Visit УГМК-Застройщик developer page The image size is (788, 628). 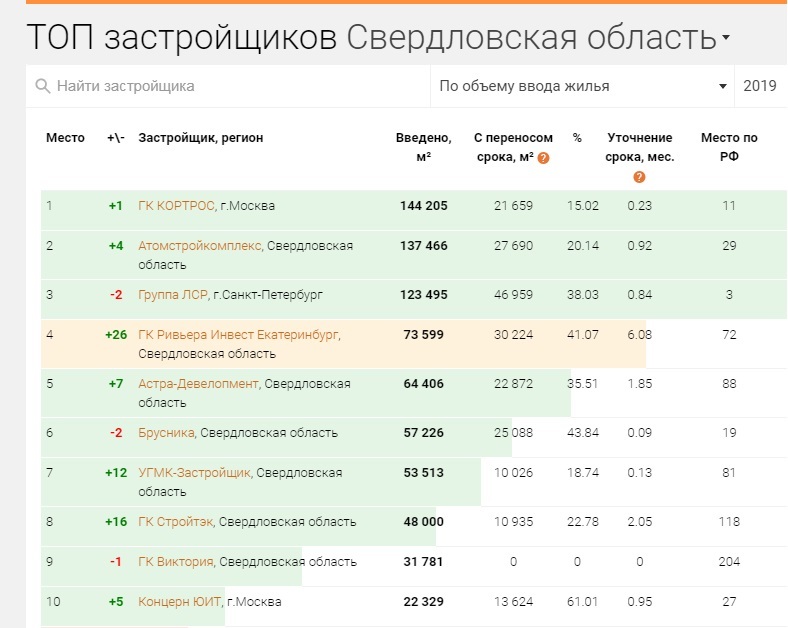194,473
